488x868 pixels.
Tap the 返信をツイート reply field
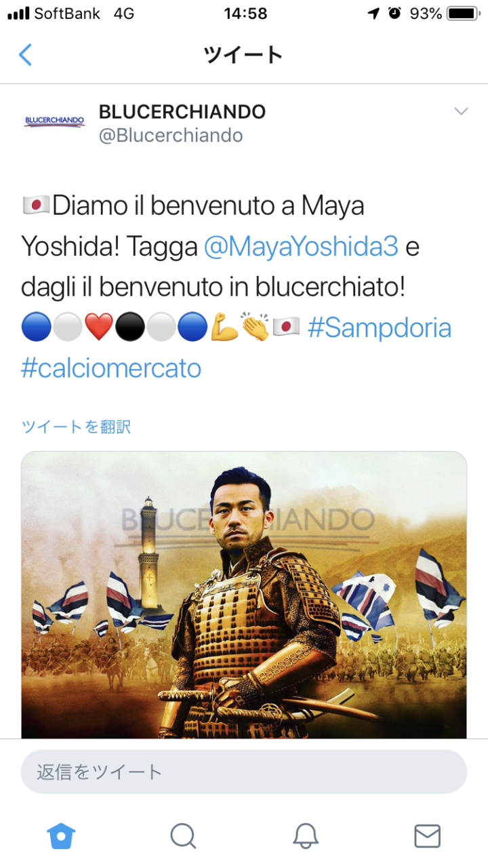(x=244, y=772)
